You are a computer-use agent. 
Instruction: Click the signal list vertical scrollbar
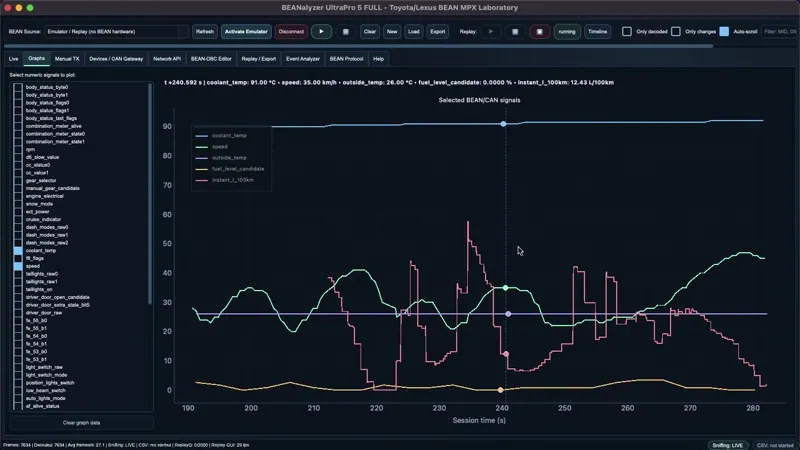click(x=149, y=194)
